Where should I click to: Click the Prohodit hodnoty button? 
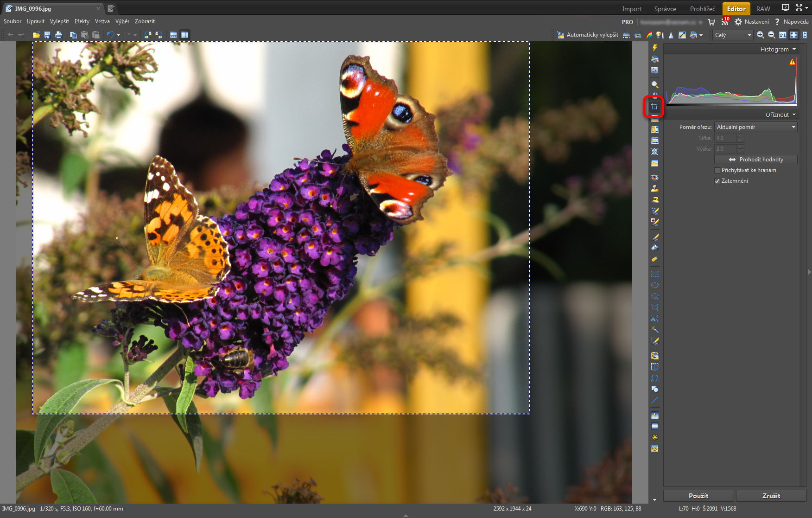755,160
